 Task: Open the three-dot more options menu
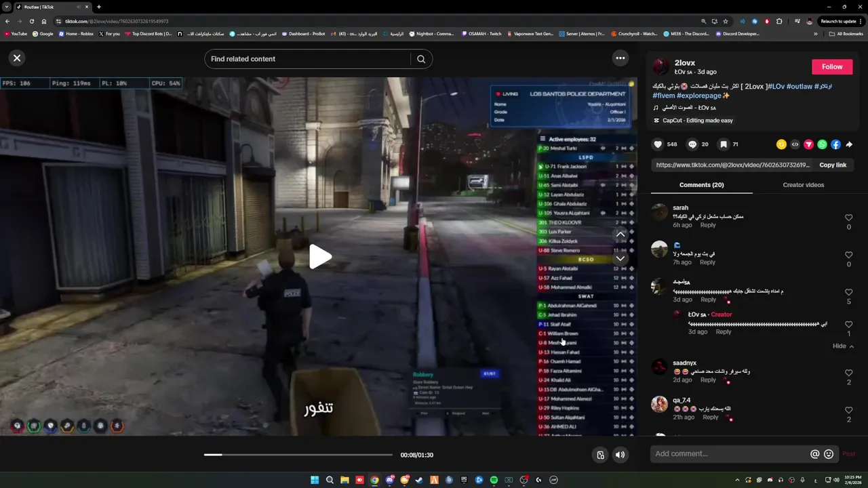tap(620, 58)
